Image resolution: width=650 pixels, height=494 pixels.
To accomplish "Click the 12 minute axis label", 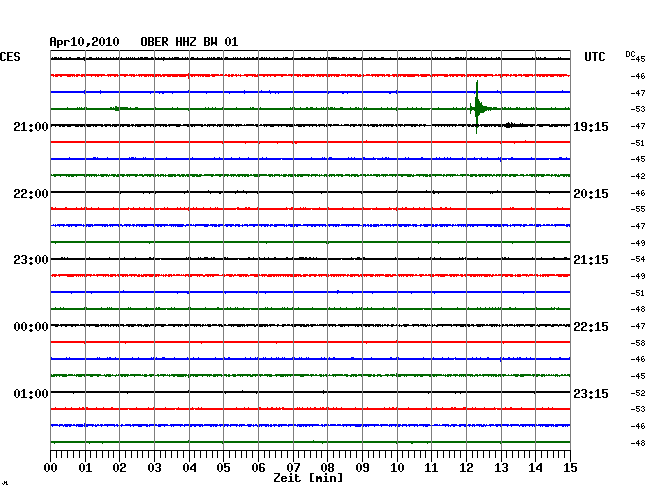I will 466,468.
